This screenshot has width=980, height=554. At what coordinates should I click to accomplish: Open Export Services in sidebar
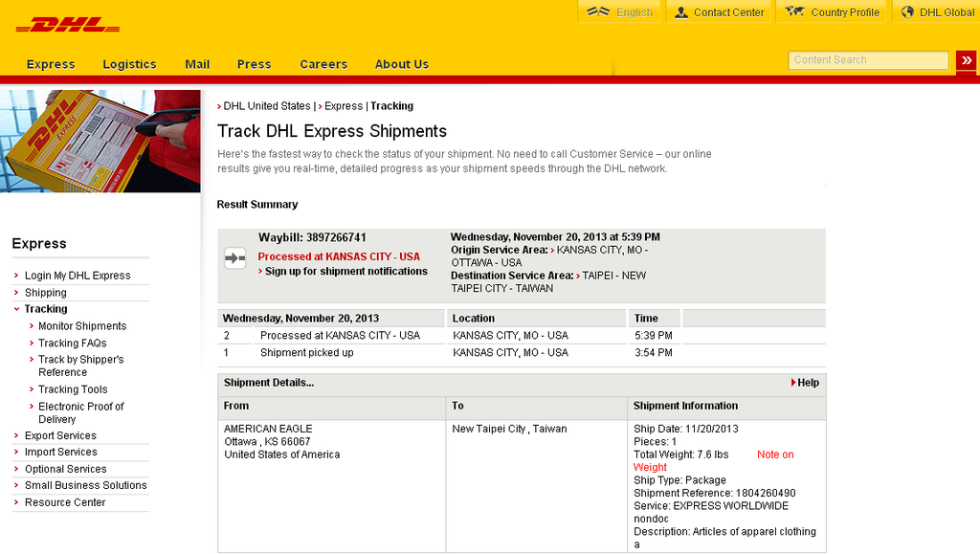pyautogui.click(x=60, y=436)
